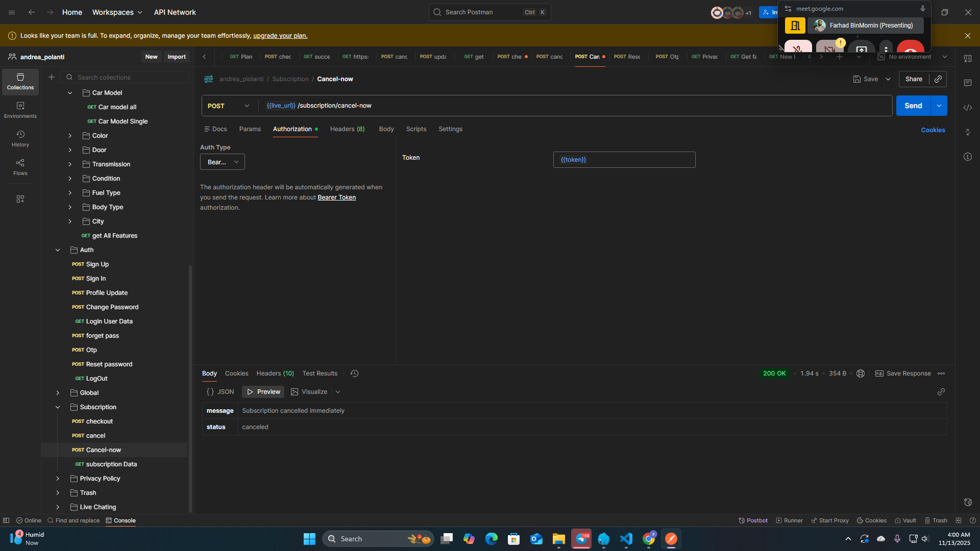This screenshot has height=551, width=980.
Task: Collapse the Auth folder
Action: [58, 250]
